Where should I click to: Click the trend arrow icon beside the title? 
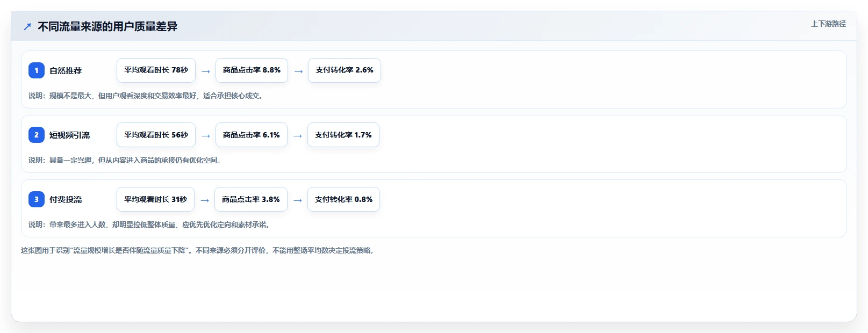27,26
